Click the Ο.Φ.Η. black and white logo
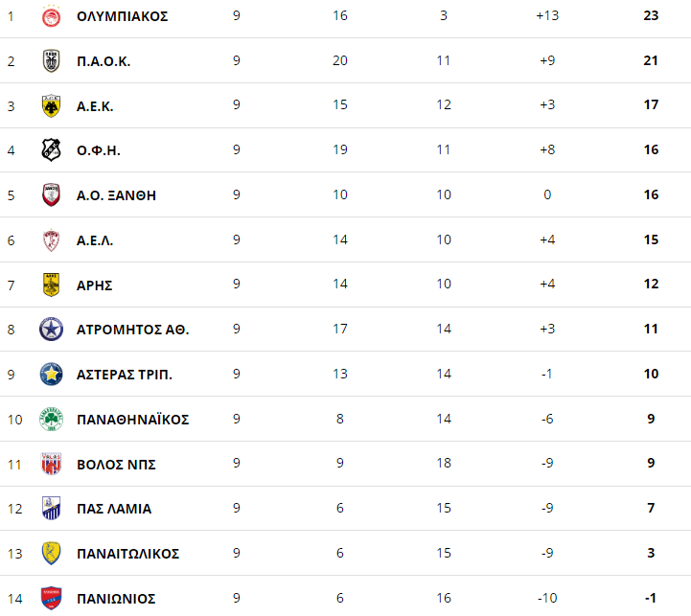Screen dimensions: 691x616 [x=51, y=150]
